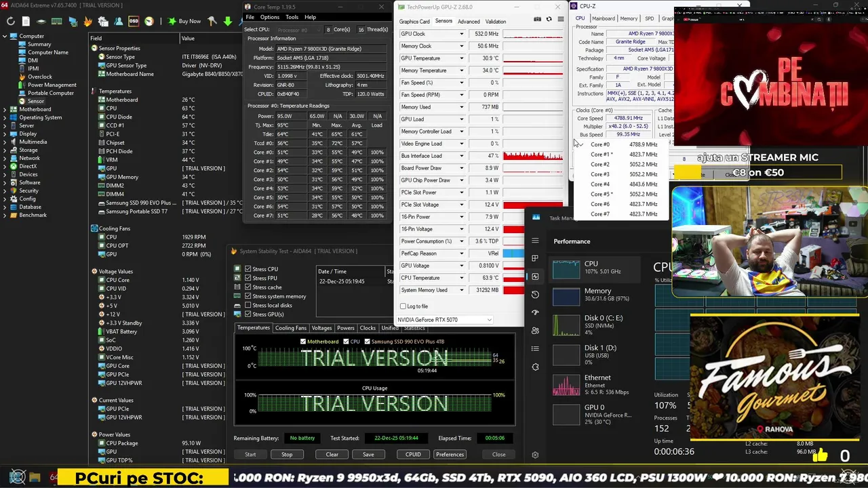Toggle Motherboard graph legend checkbox
The width and height of the screenshot is (868, 488).
[303, 342]
